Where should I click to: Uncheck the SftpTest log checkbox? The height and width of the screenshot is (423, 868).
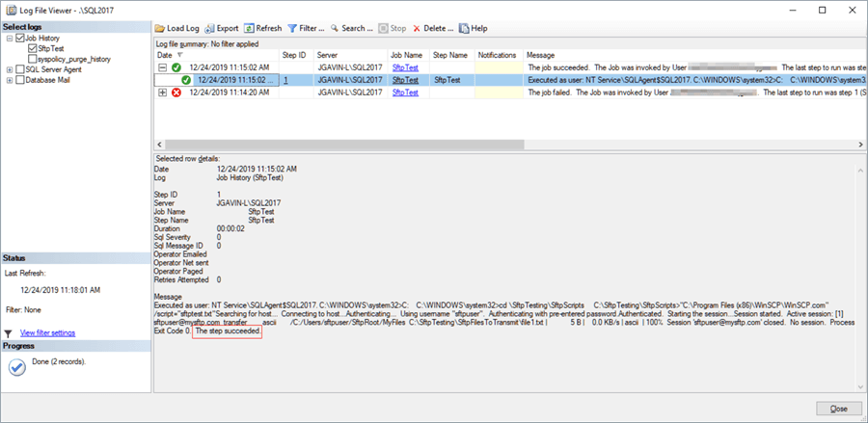[x=33, y=48]
